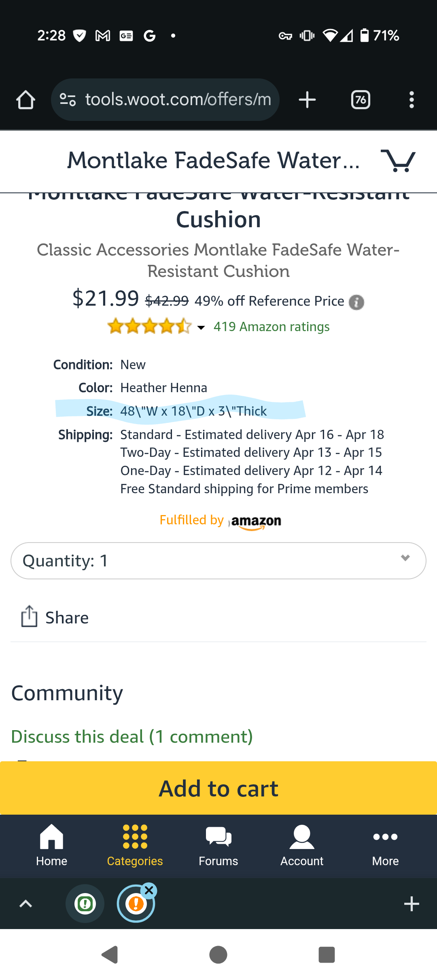The image size is (437, 980).
Task: Tap the Reference Price info icon
Action: pos(356,302)
